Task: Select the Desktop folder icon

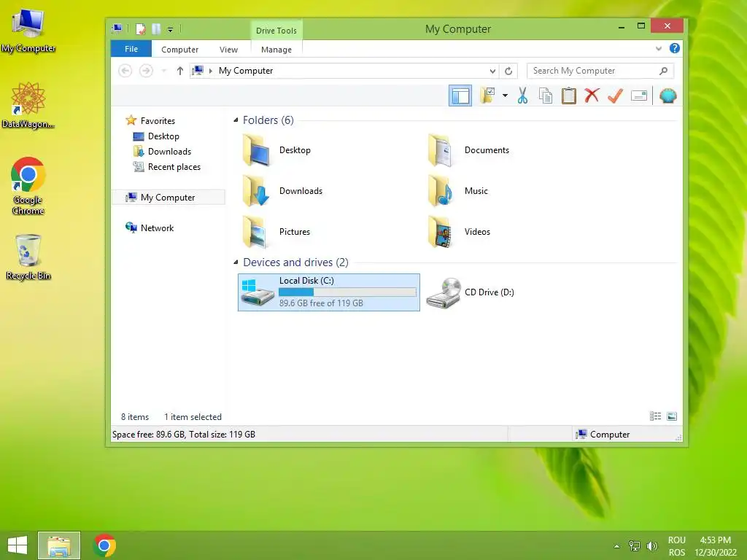Action: point(257,149)
